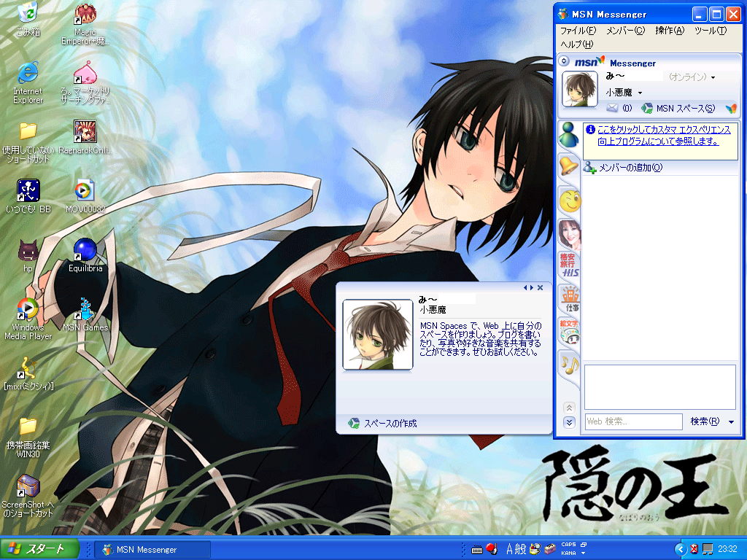Select MOV00032 video file icon
The width and height of the screenshot is (747, 560).
(85, 190)
